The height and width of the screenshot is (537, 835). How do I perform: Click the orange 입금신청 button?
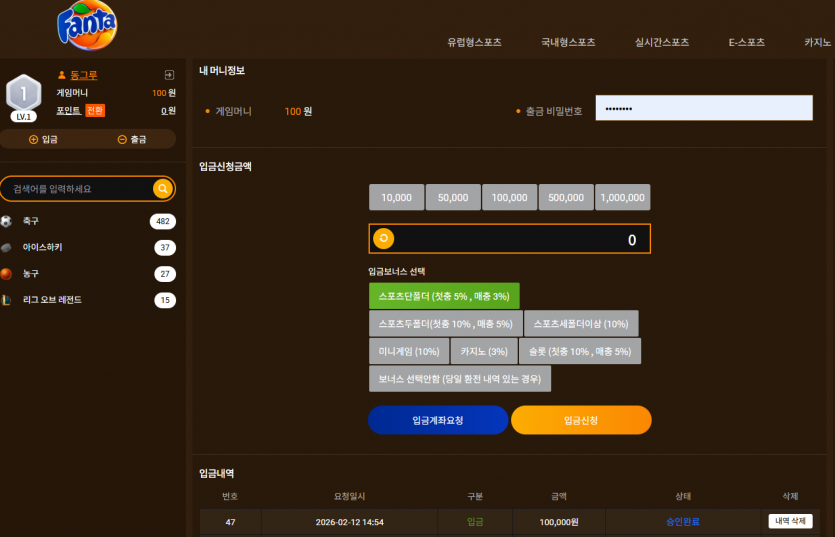(x=581, y=420)
